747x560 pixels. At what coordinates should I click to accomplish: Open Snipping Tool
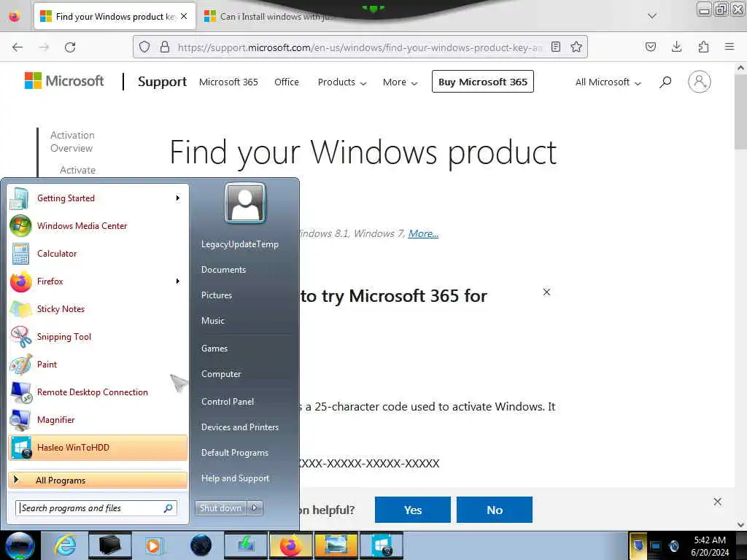(98, 337)
